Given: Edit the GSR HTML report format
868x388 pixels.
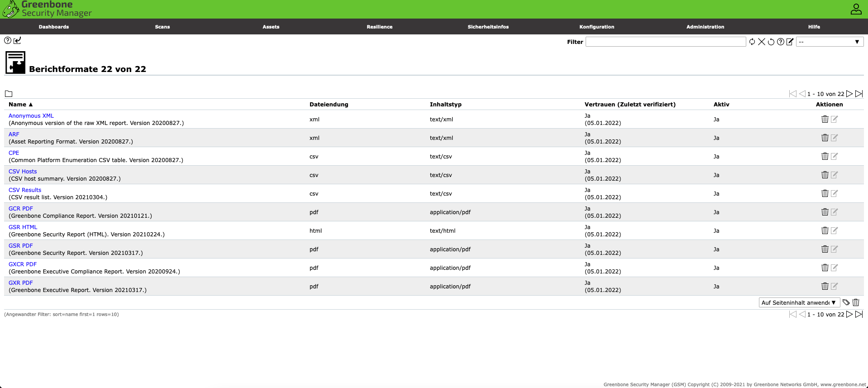Looking at the screenshot, I should pos(835,230).
